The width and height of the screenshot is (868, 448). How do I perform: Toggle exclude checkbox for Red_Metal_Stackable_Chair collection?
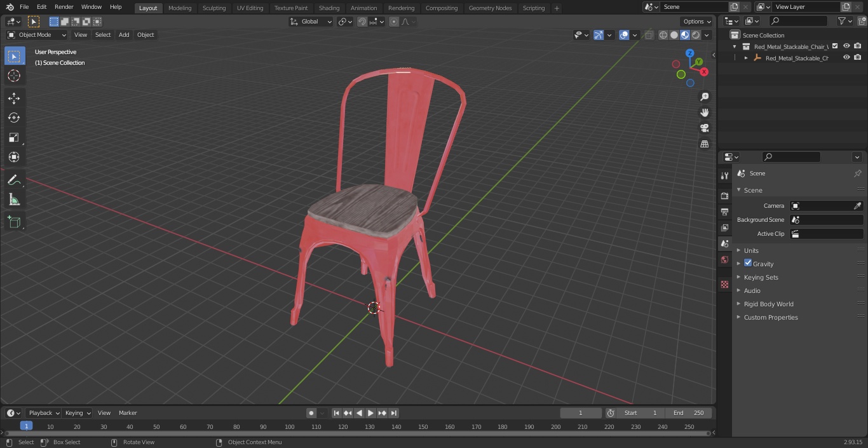coord(835,46)
